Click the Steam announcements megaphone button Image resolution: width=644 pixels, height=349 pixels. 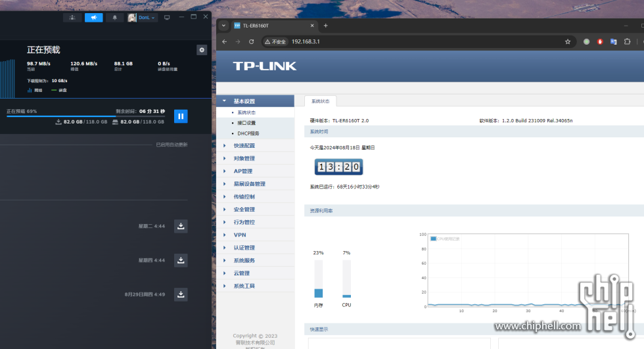coord(93,18)
